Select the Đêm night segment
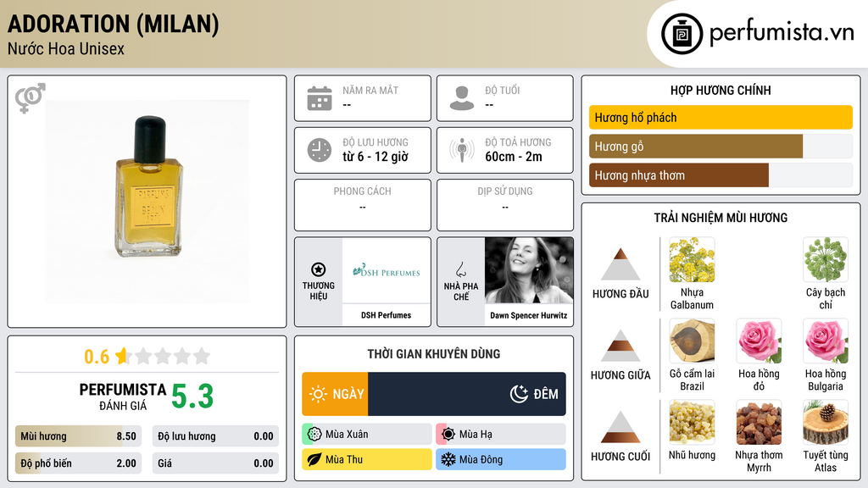Viewport: 868px width, 488px height. tap(467, 394)
